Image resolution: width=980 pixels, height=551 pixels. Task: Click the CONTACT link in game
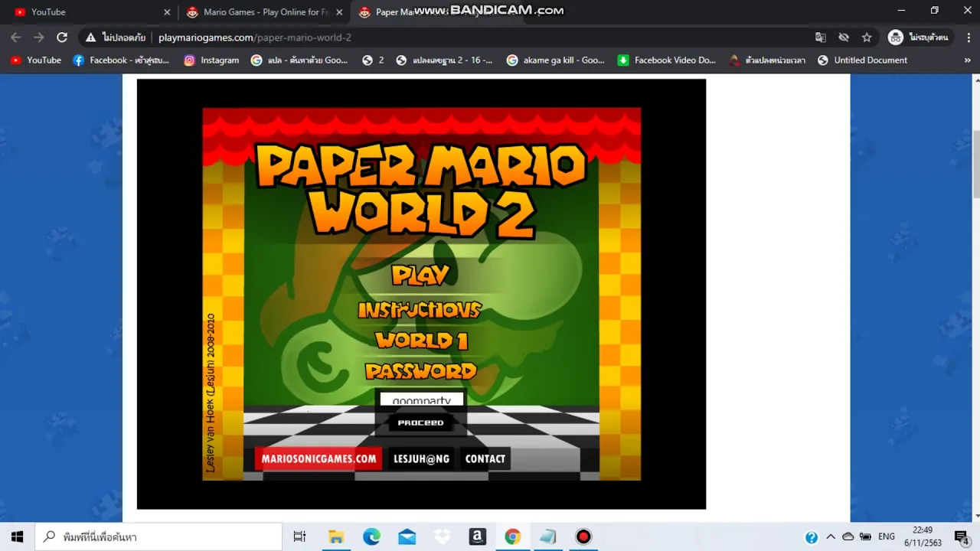tap(485, 458)
